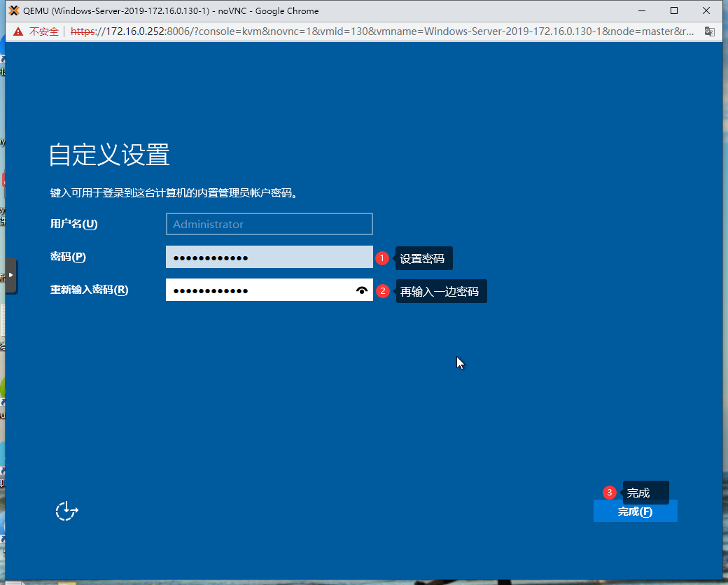This screenshot has width=728, height=585.
Task: Click the 完成(F) finish button
Action: [x=635, y=512]
